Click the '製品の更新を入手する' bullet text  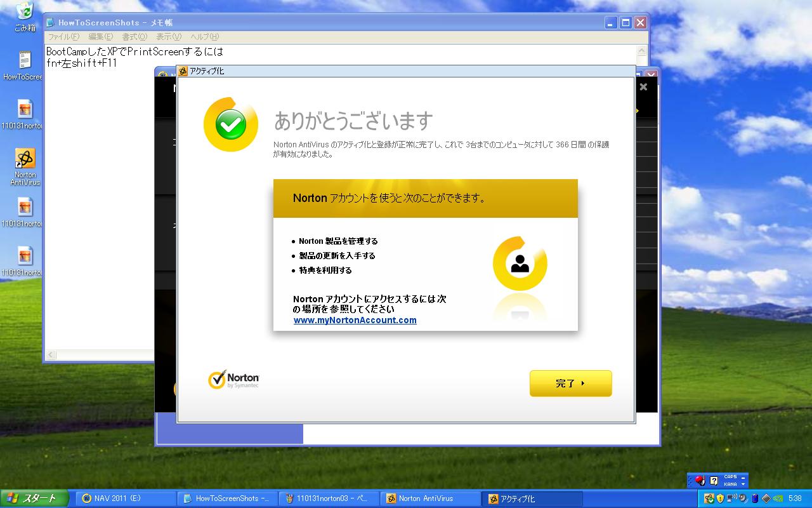pyautogui.click(x=337, y=256)
